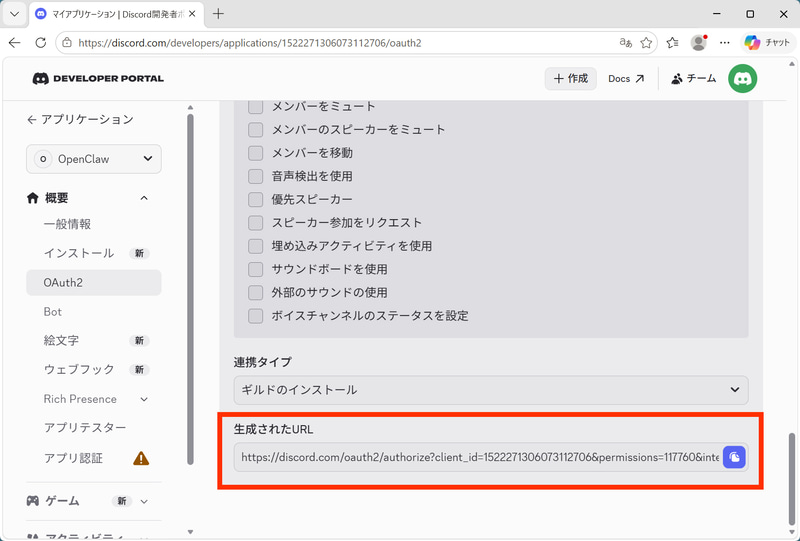Open インストール in the sidebar
The image size is (800, 541).
point(79,253)
